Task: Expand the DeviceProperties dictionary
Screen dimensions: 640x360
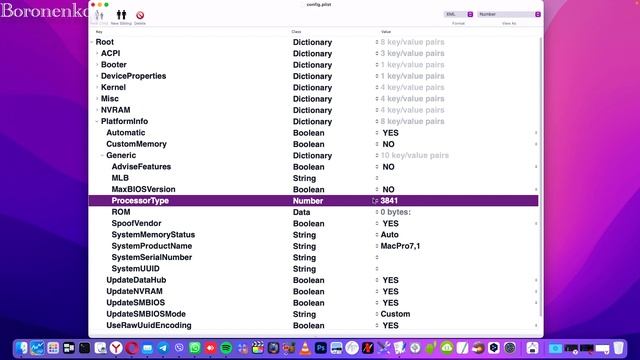Action: 97,76
